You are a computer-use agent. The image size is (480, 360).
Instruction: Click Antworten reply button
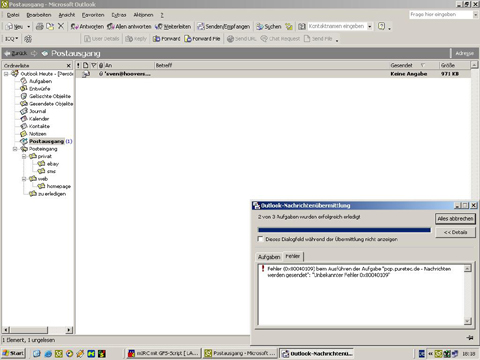pos(87,26)
